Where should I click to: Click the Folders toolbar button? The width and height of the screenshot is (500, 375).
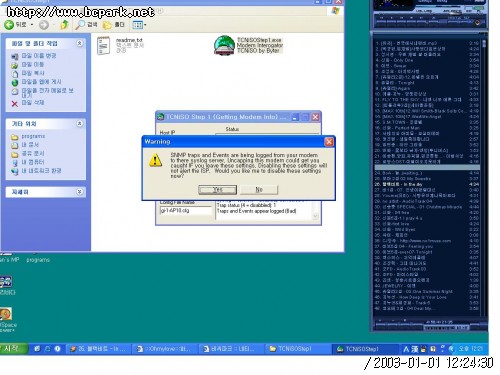pos(114,25)
